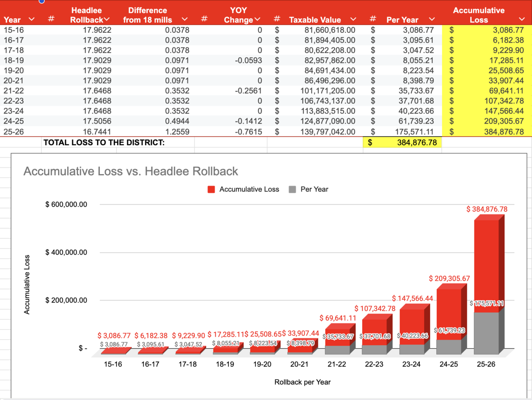Open the Year column filter dropdown

coord(31,19)
